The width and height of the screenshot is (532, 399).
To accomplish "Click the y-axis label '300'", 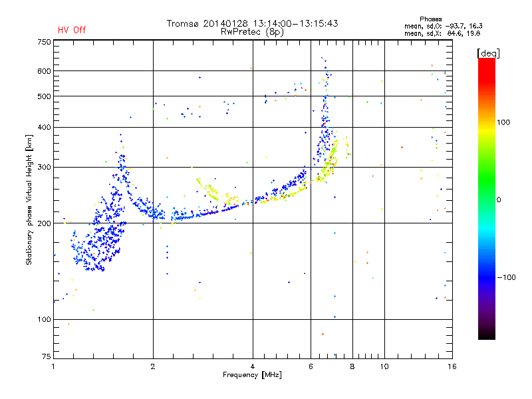I will click(44, 168).
